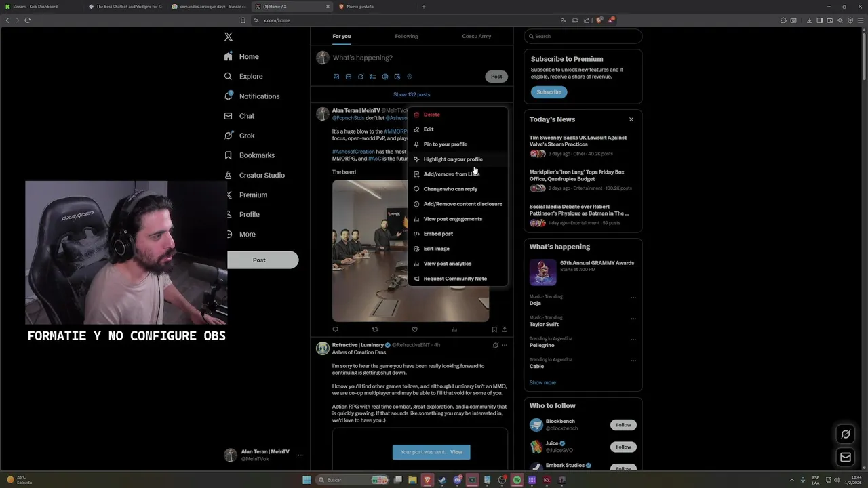Screen dimensions: 868x488
Task: Follow the Blockbench account
Action: point(623,425)
